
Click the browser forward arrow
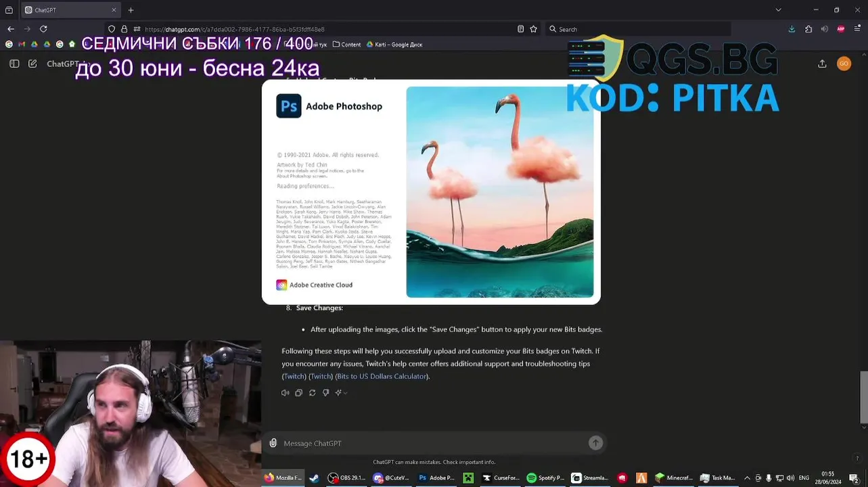(x=27, y=29)
